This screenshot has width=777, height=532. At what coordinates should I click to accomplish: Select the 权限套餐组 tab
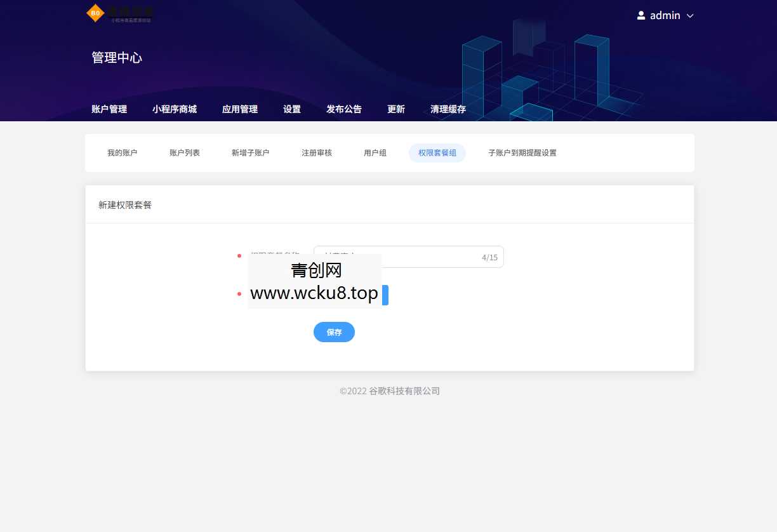[437, 152]
